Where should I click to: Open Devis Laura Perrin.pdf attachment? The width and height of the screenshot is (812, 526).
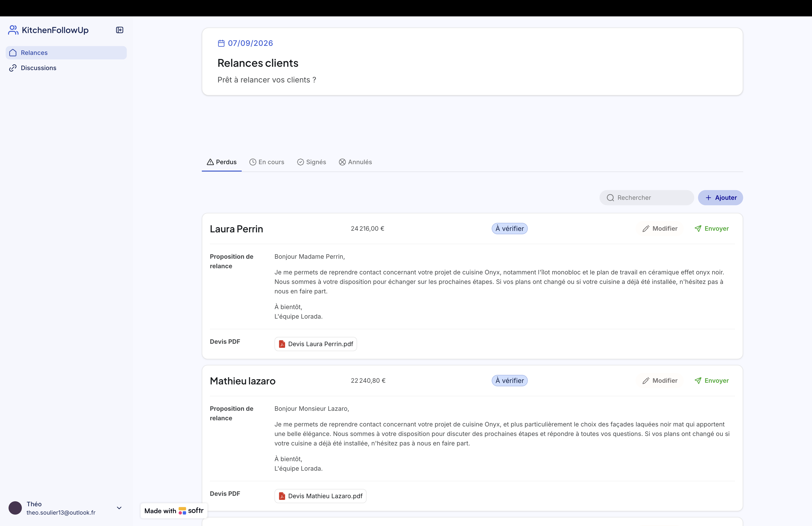coord(316,344)
